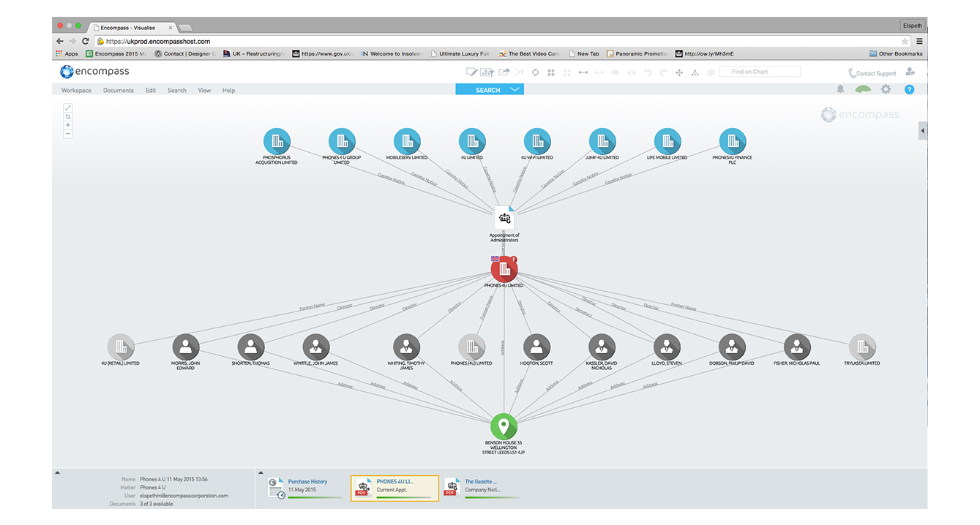Select the HOOTON, SCOTT person node

click(x=536, y=347)
